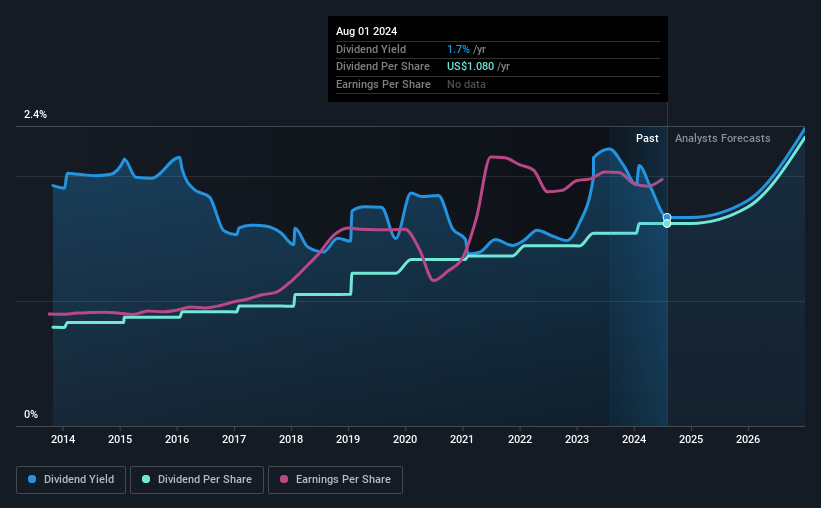Click the 'Aug 01 2024' tooltip date

(x=367, y=31)
